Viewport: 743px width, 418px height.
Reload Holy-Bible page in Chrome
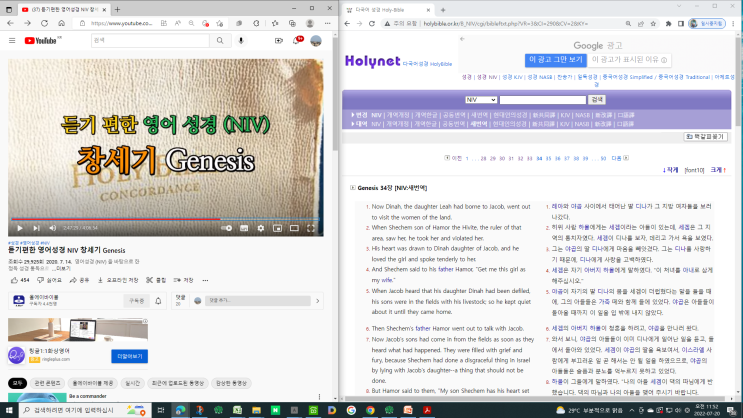[x=372, y=24]
